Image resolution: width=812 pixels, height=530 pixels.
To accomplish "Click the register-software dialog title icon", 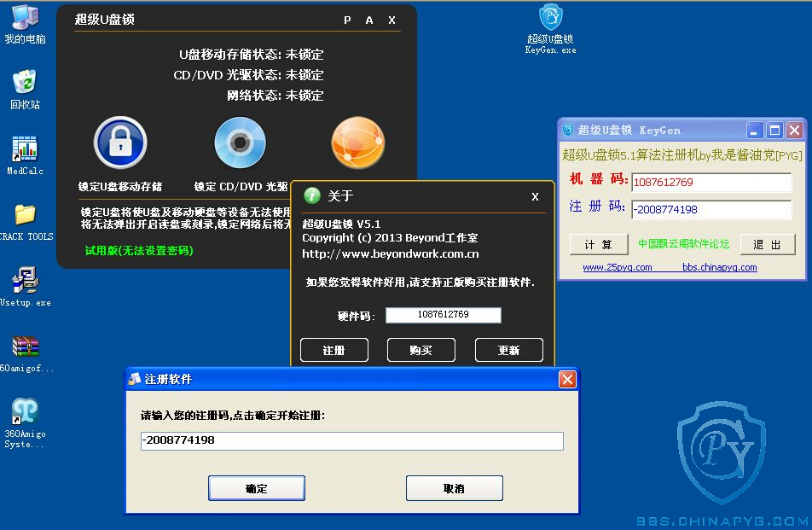I will tap(135, 379).
